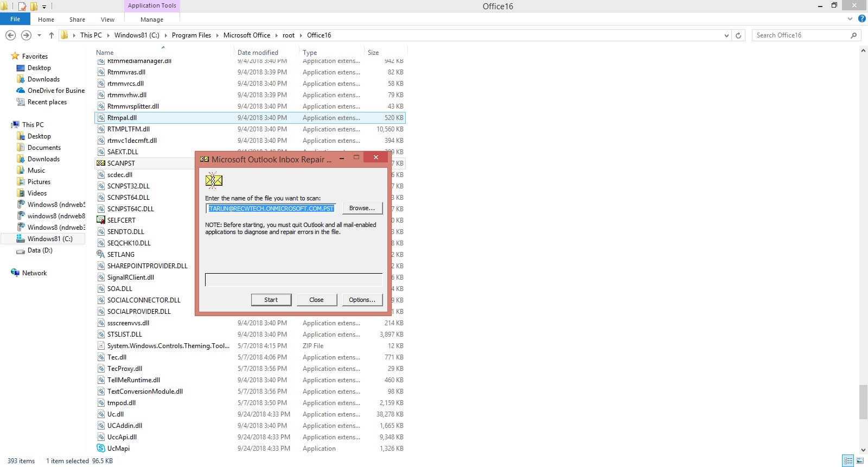This screenshot has height=467, width=868.
Task: Click the Browse... button
Action: click(362, 208)
